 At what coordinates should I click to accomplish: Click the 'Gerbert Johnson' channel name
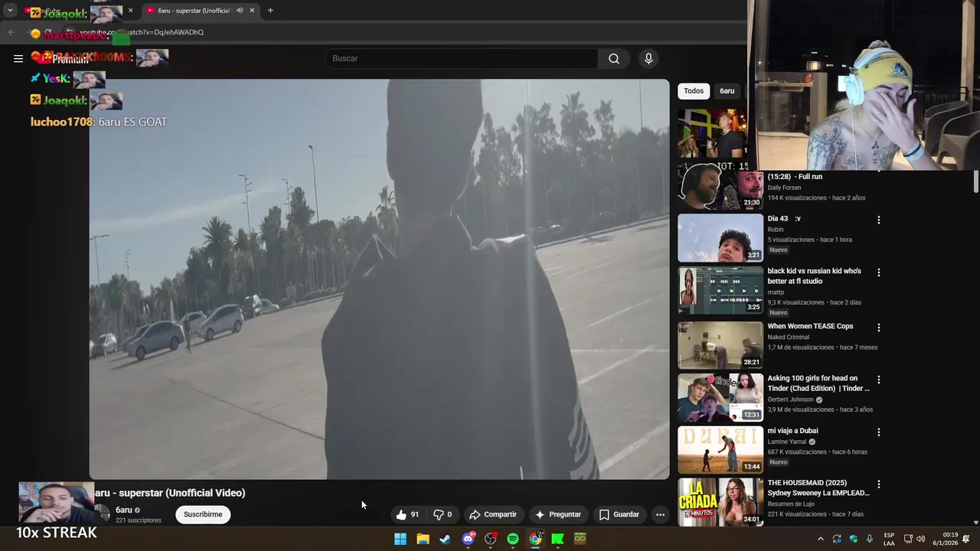[790, 399]
